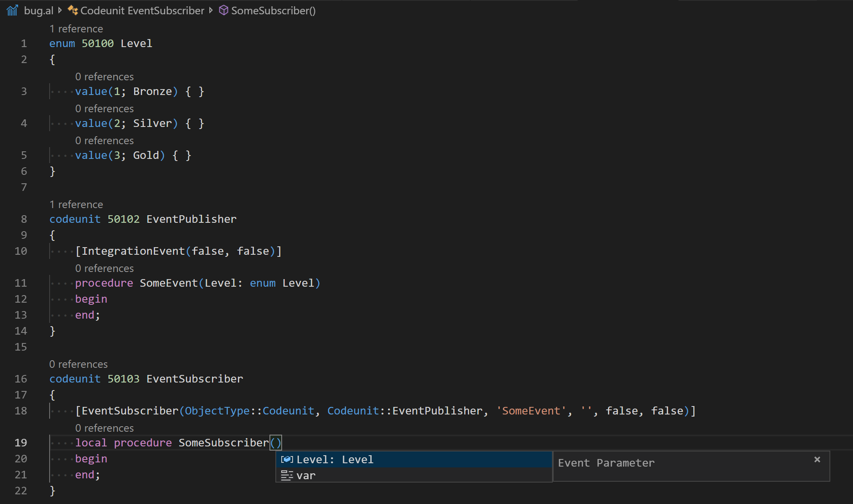Select the 'Level: Level' IntelliSense suggestion

click(x=334, y=459)
